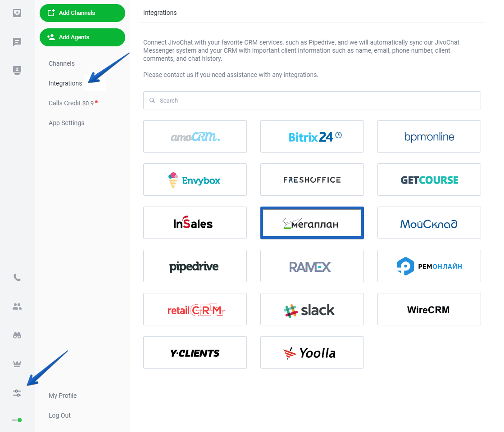Select Calls Credit menu item
The height and width of the screenshot is (432, 504).
71,103
